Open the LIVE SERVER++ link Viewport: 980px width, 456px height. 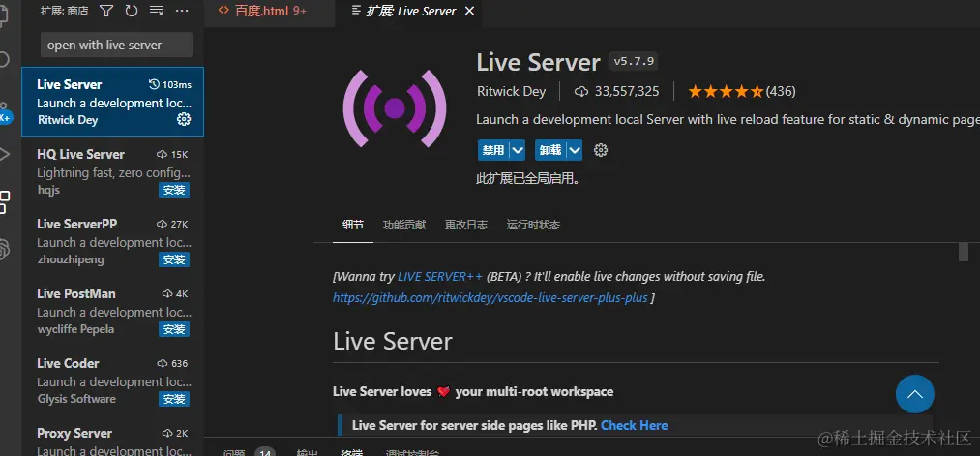pos(440,277)
